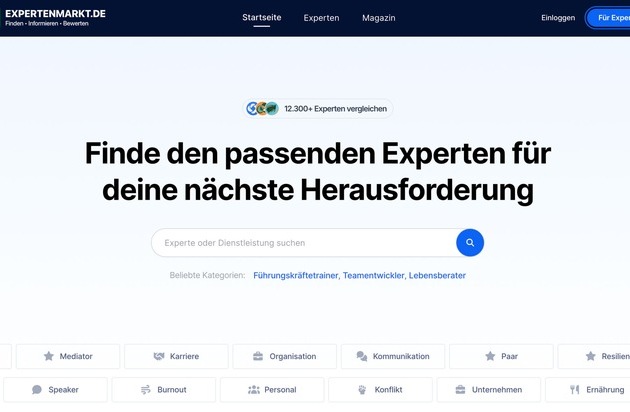630x412 pixels.
Task: Select the Führungskräftetrainer category link
Action: (x=296, y=275)
